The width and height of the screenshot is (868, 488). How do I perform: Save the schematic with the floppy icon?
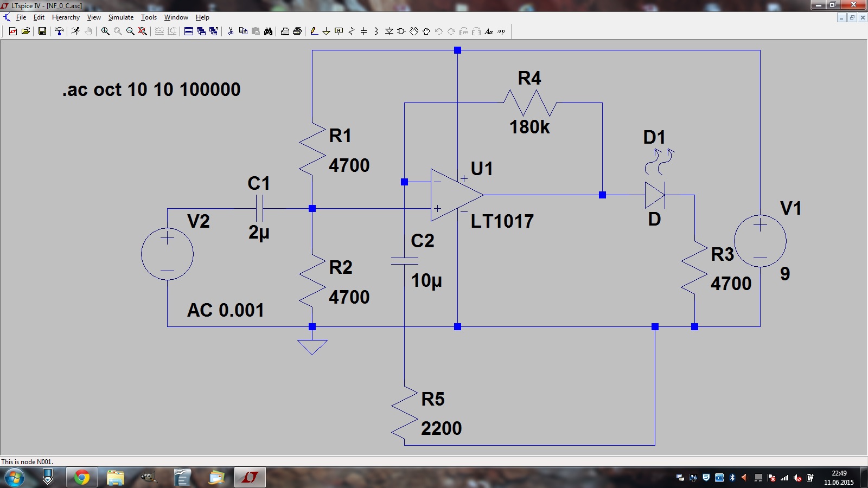[42, 31]
